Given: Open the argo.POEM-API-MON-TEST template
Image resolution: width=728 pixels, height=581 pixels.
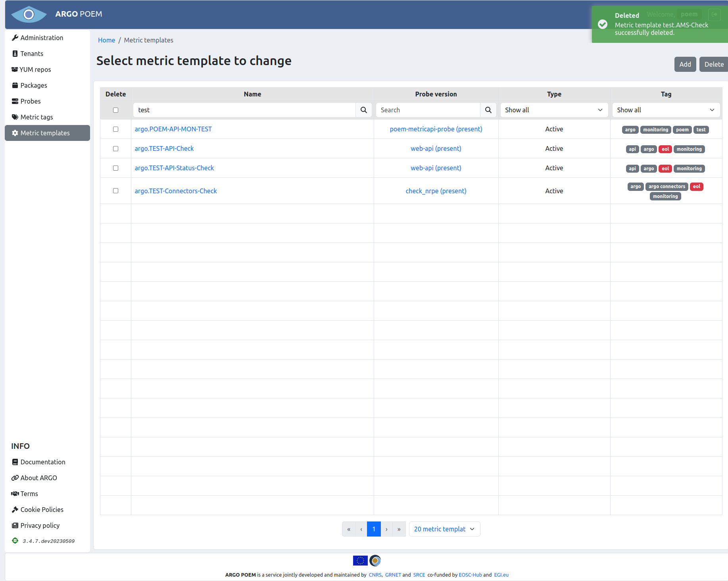Looking at the screenshot, I should (173, 129).
